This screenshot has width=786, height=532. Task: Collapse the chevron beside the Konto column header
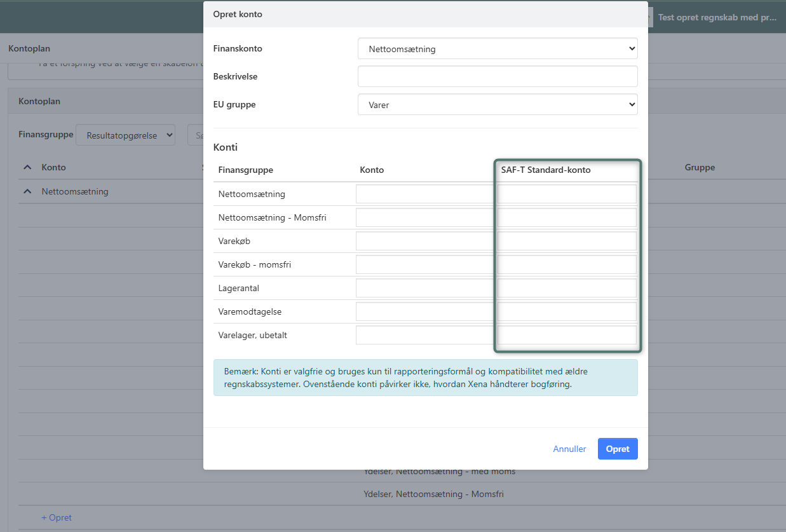(x=27, y=167)
